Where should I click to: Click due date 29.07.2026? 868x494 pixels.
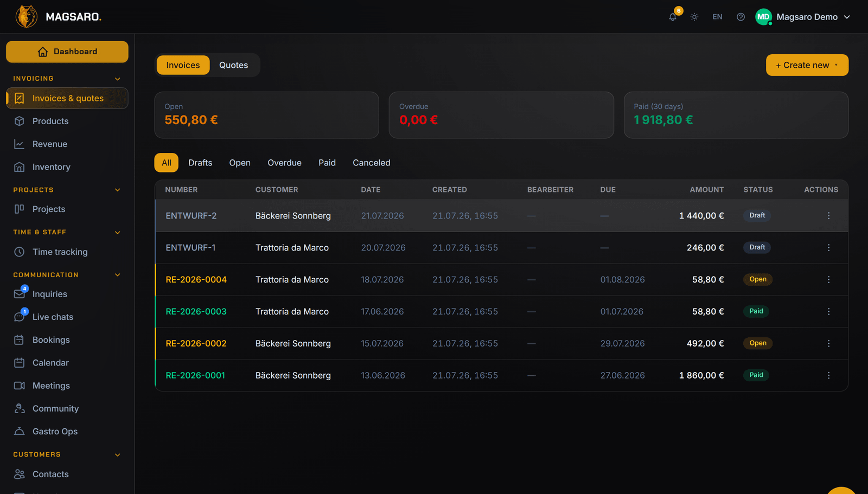(623, 343)
